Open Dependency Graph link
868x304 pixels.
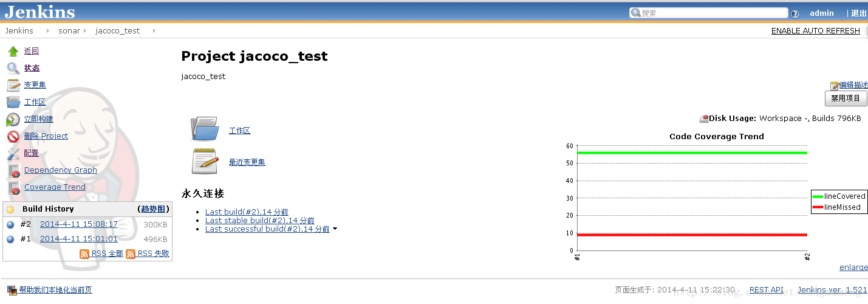[x=61, y=170]
